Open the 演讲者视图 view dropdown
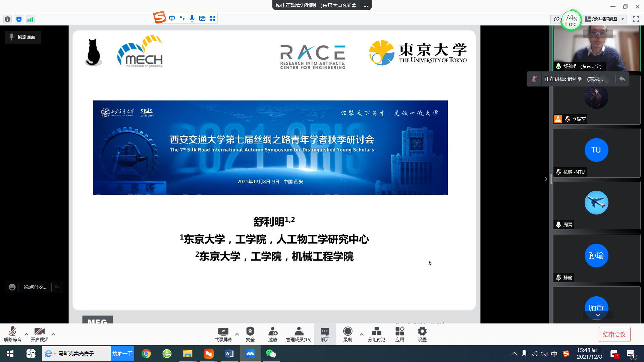 click(x=605, y=19)
